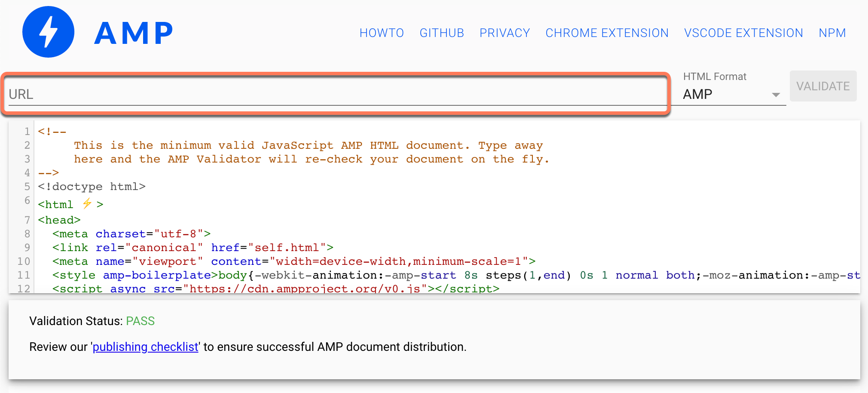Click line number 11 in gutter
This screenshot has width=868, height=393.
24,275
